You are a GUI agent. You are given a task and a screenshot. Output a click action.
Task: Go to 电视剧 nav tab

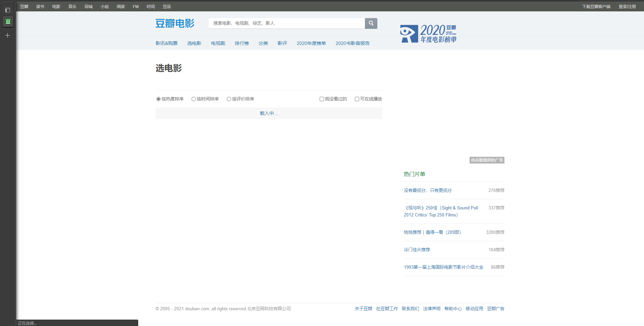click(218, 43)
